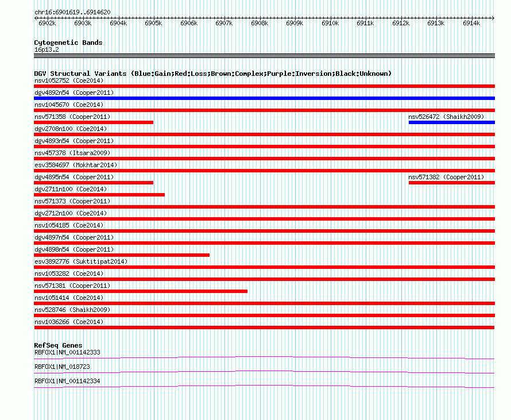Viewport: 511px width, 420px height.
Task: Open the dgv4898n54 (Cooper2011) variant
Action: pos(74,249)
